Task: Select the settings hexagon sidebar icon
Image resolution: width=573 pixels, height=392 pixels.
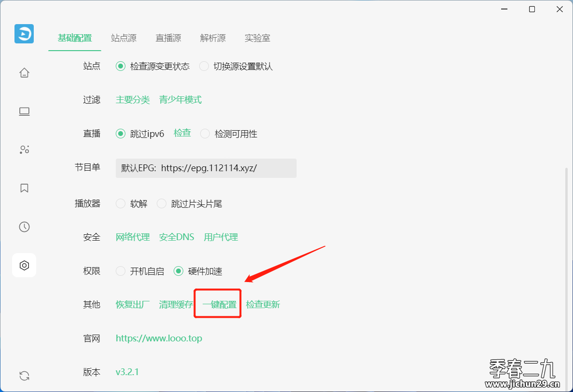Action: [x=24, y=265]
